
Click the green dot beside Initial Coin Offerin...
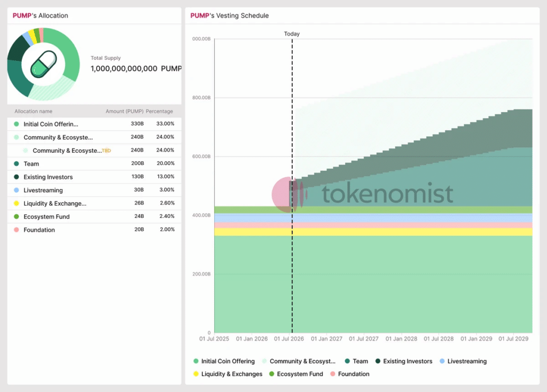17,124
